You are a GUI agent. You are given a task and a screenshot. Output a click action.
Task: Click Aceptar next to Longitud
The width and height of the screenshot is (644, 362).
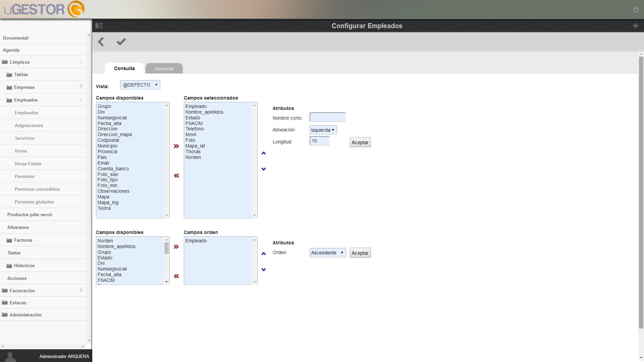[360, 142]
